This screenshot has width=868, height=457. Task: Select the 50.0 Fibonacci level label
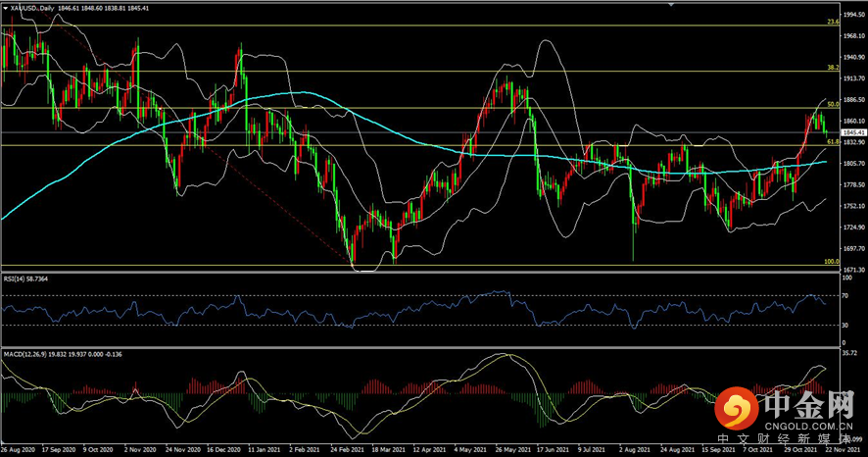click(833, 104)
